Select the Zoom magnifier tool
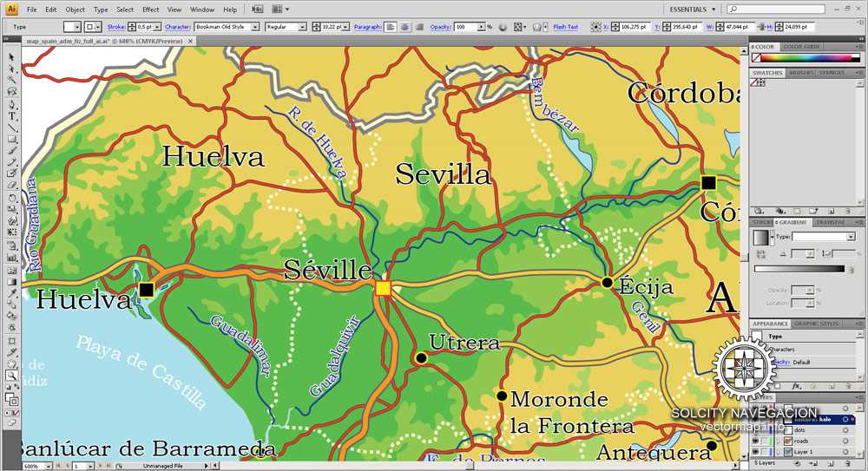The image size is (868, 471). [11, 376]
